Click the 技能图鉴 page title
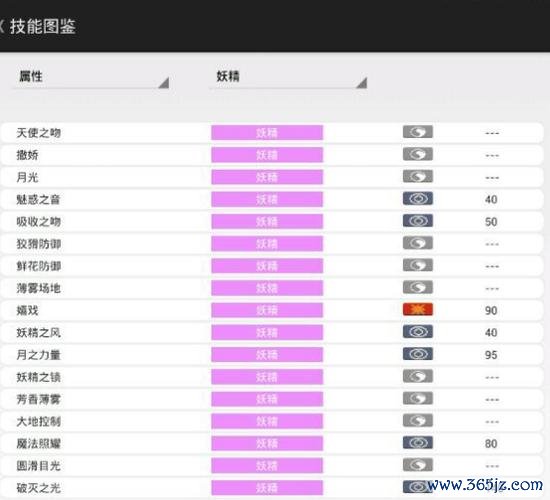This screenshot has height=500, width=550. tap(43, 26)
